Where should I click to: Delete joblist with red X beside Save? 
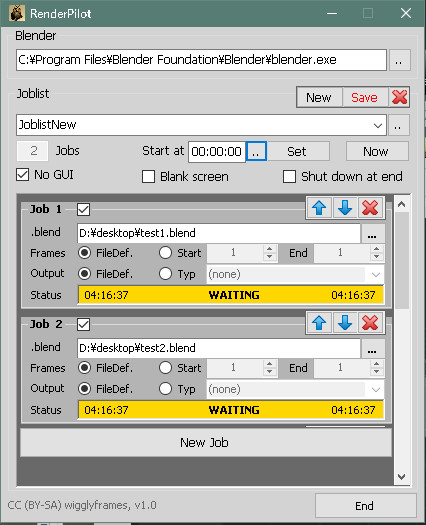(399, 97)
